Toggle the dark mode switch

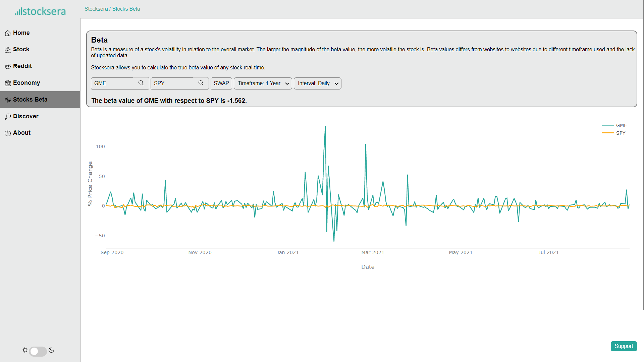click(x=38, y=351)
